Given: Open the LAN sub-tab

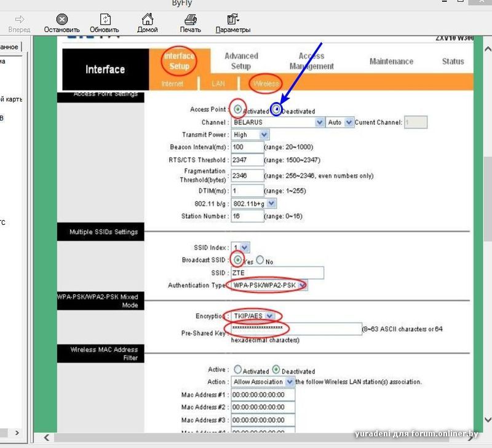Looking at the screenshot, I should [218, 84].
